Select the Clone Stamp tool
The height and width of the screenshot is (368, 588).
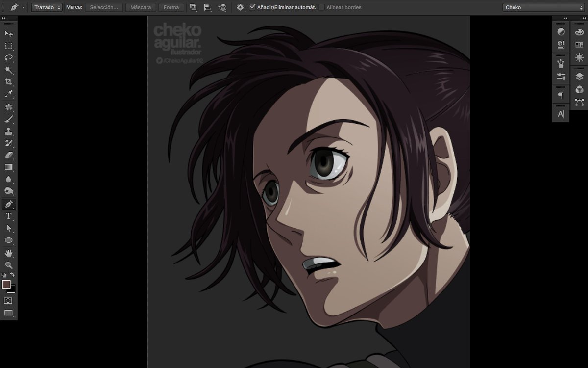9,131
